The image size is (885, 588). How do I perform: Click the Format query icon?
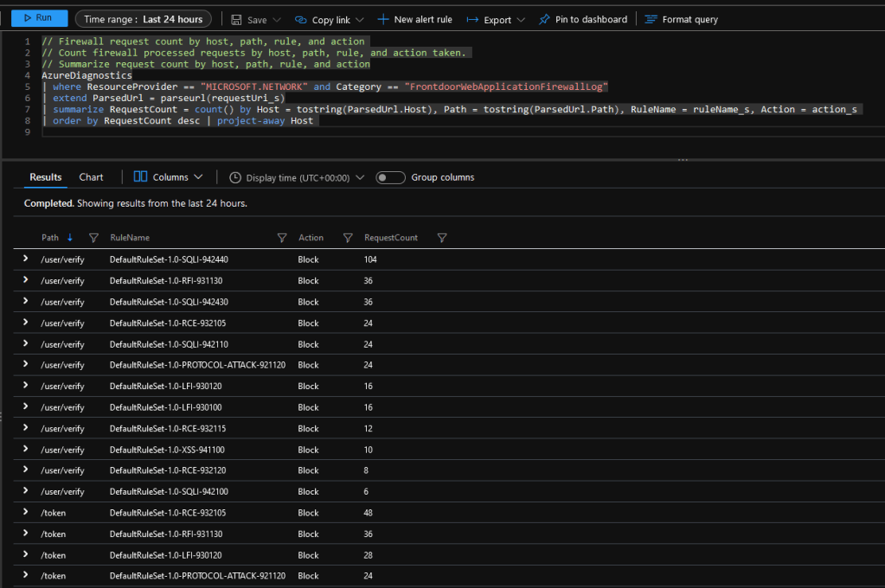(x=651, y=19)
